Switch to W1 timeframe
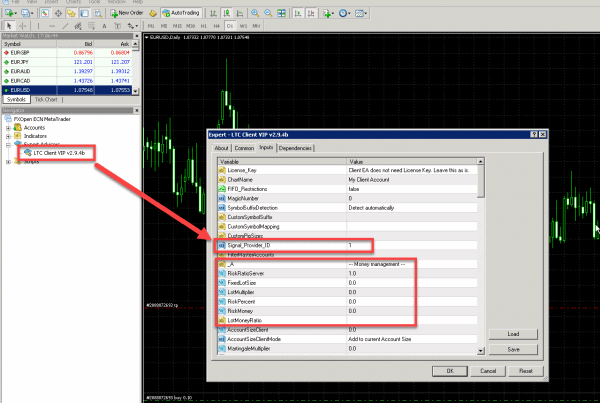600x403 pixels. (x=243, y=26)
